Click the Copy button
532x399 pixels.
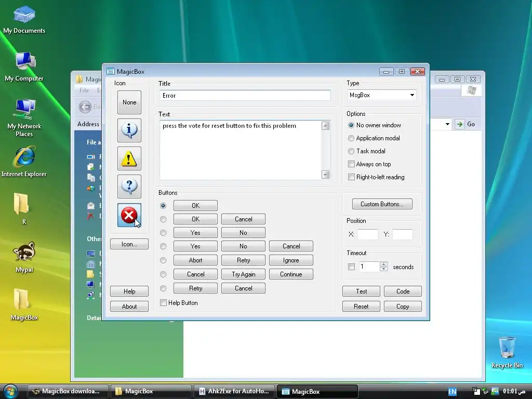pyautogui.click(x=403, y=307)
